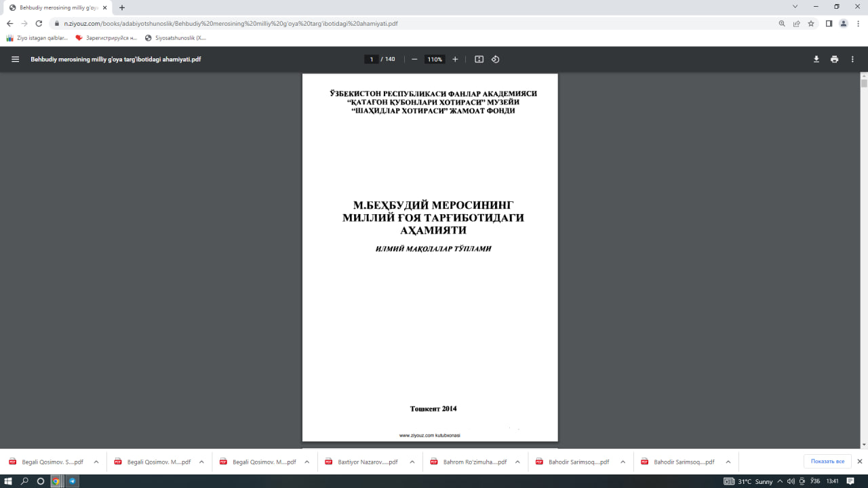This screenshot has height=488, width=868.
Task: Open PDF more actions (three-dot icon)
Action: click(852, 59)
